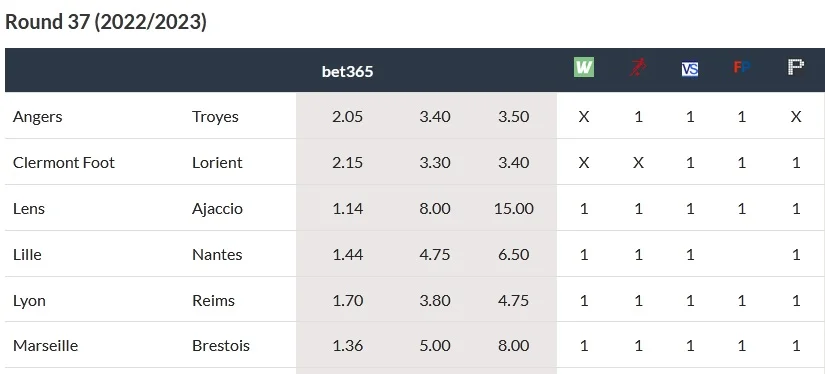
Task: Click Lorient draw odds 3.30
Action: [x=435, y=163]
